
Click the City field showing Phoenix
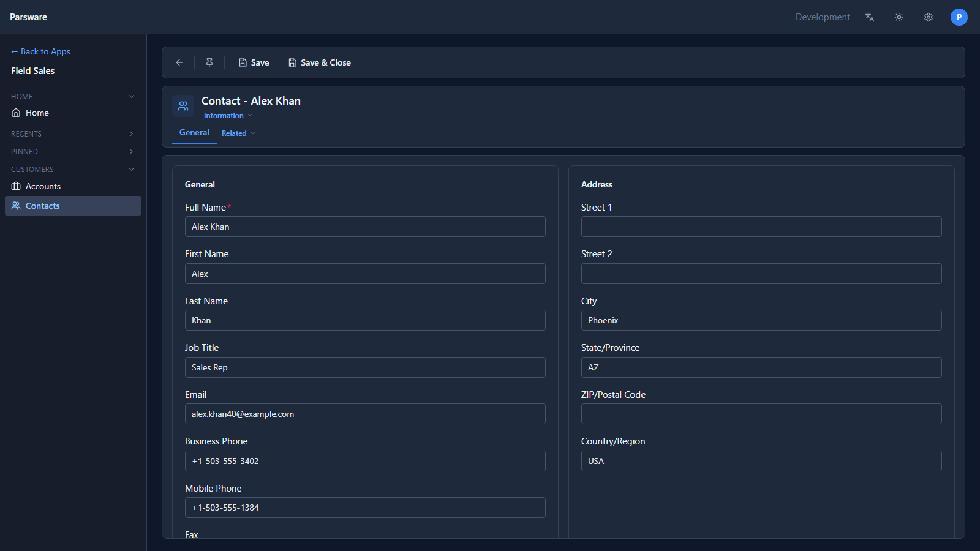click(761, 320)
